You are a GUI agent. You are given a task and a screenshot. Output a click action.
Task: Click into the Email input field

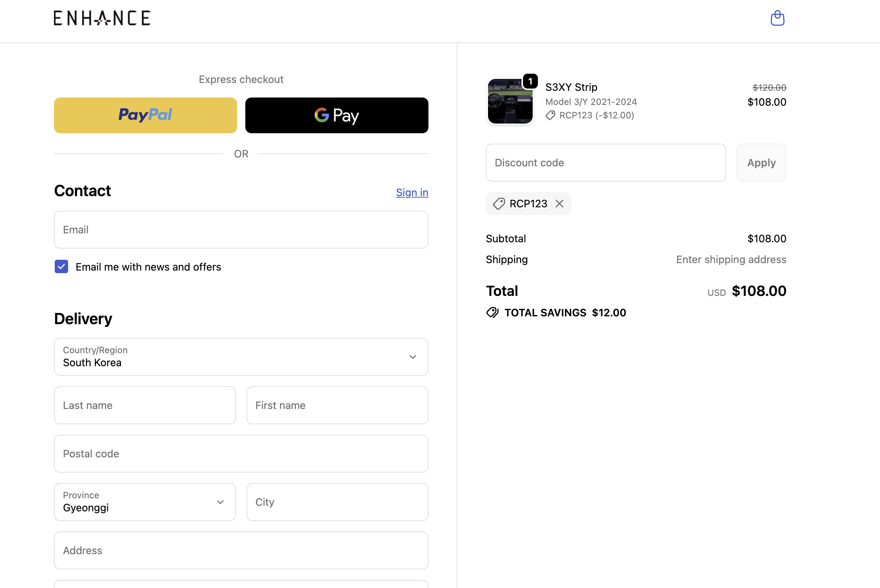pyautogui.click(x=241, y=230)
